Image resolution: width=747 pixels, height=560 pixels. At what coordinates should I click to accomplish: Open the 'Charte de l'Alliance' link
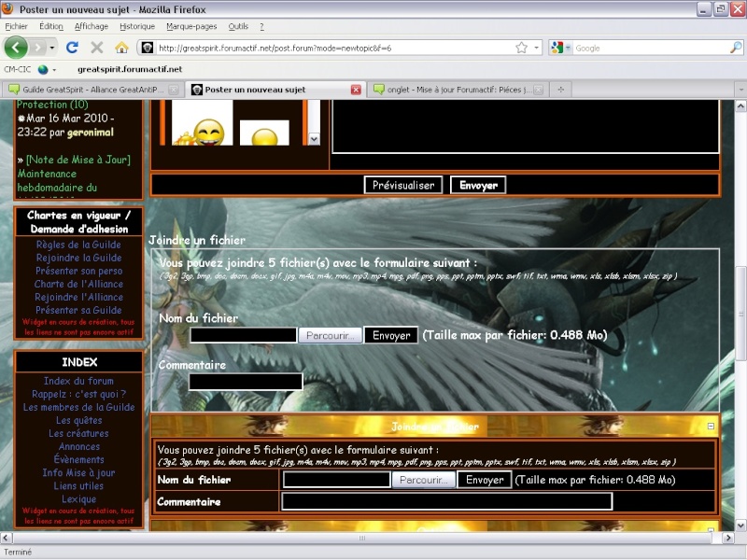point(78,284)
